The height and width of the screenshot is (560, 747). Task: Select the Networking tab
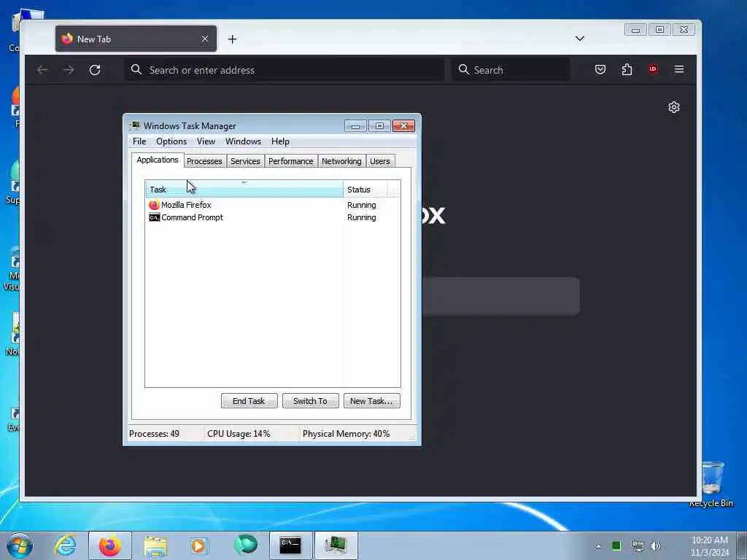(x=341, y=161)
